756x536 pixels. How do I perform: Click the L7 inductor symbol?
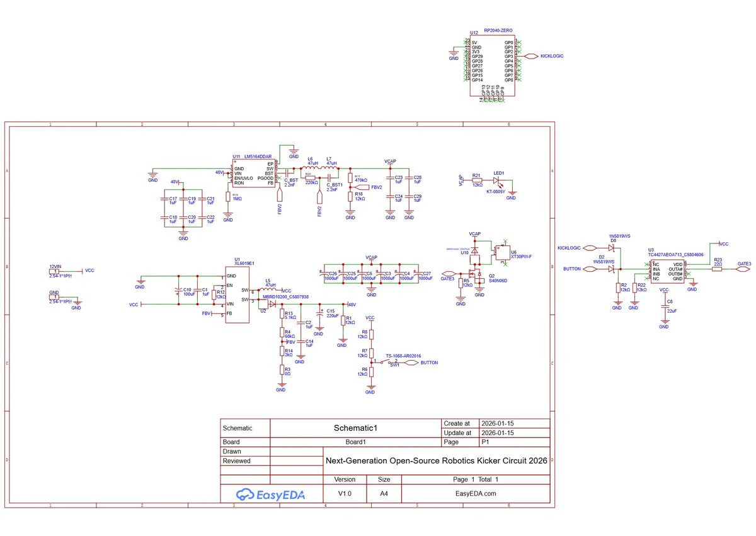pos(329,168)
